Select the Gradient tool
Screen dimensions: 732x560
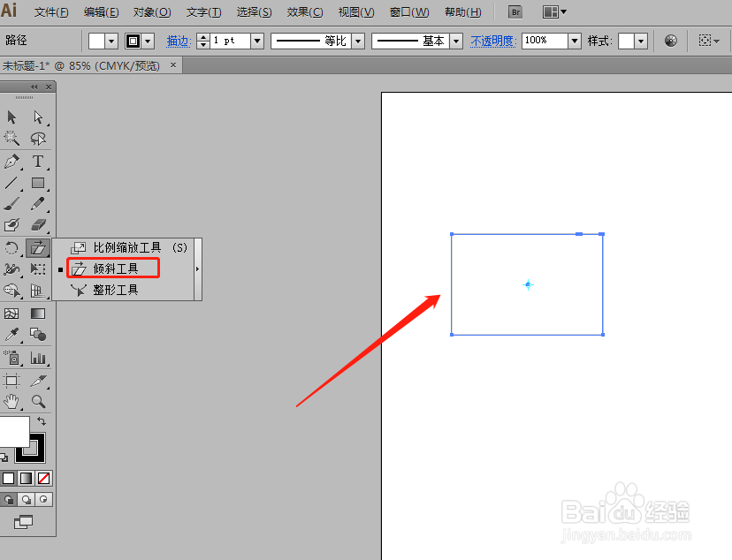(x=38, y=314)
